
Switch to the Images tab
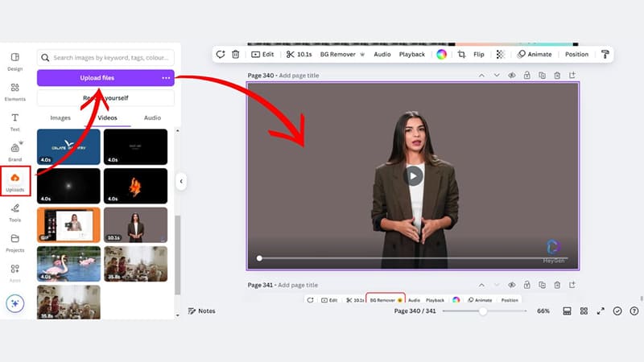click(60, 117)
